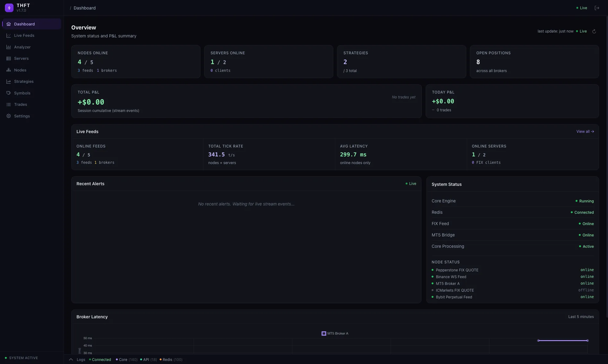Refresh overview data with the refresh button

tap(594, 31)
